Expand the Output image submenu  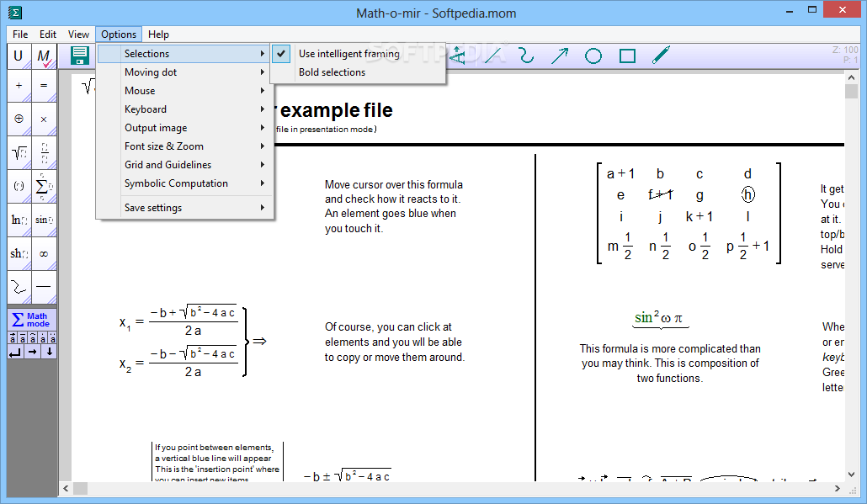[184, 128]
